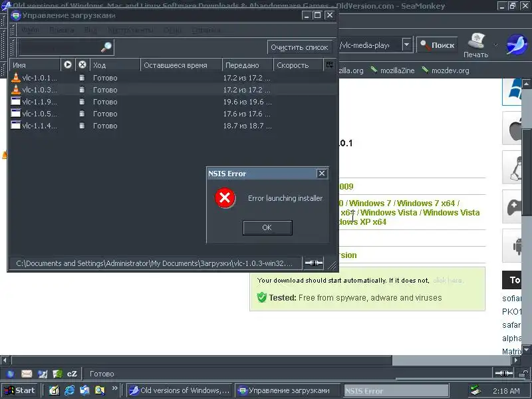Select the vlc-1.0.1 download row
This screenshot has width=532, height=399.
(x=173, y=78)
